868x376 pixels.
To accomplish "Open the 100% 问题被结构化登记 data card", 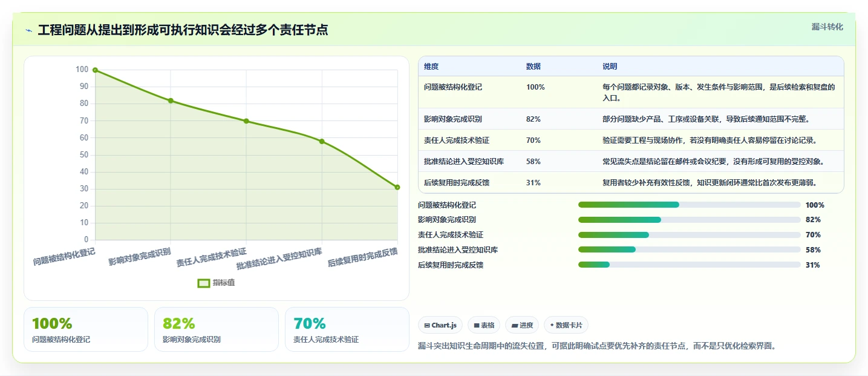I will pos(86,329).
